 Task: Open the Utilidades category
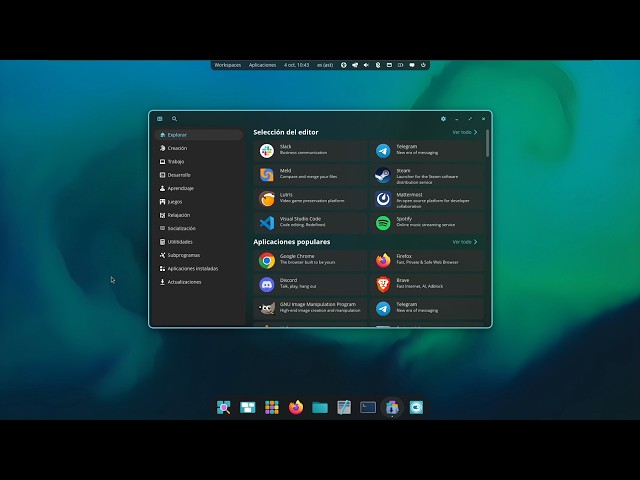[199, 242]
